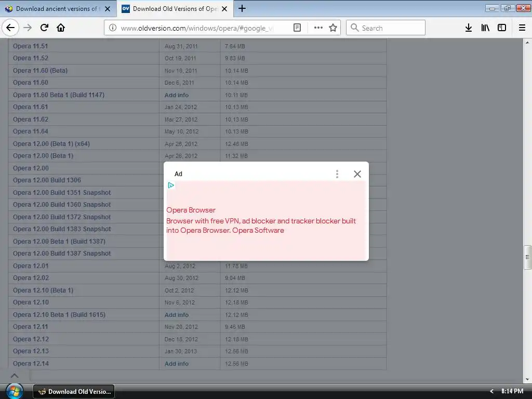532x399 pixels.
Task: Open Opera 11.52 version link
Action: click(x=30, y=58)
